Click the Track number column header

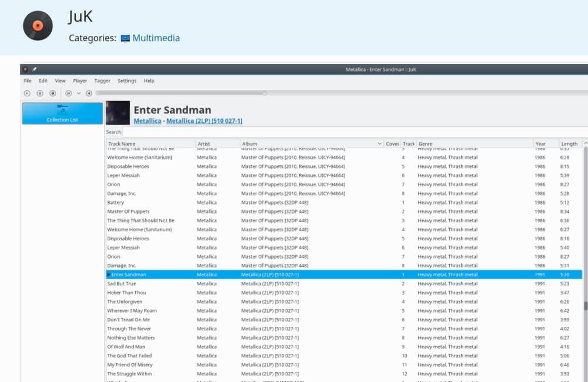click(409, 143)
